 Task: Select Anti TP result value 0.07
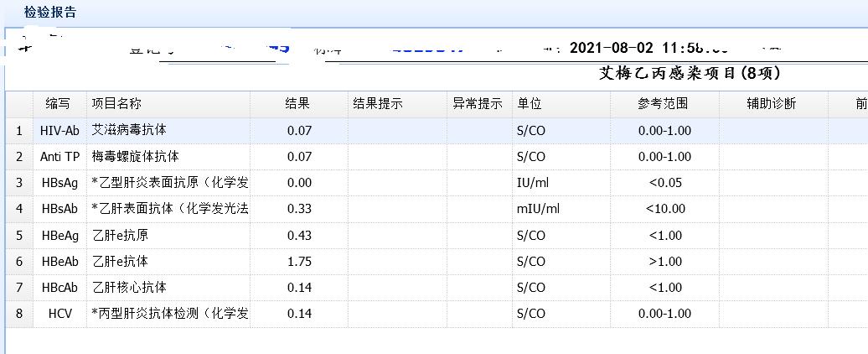pyautogui.click(x=299, y=157)
